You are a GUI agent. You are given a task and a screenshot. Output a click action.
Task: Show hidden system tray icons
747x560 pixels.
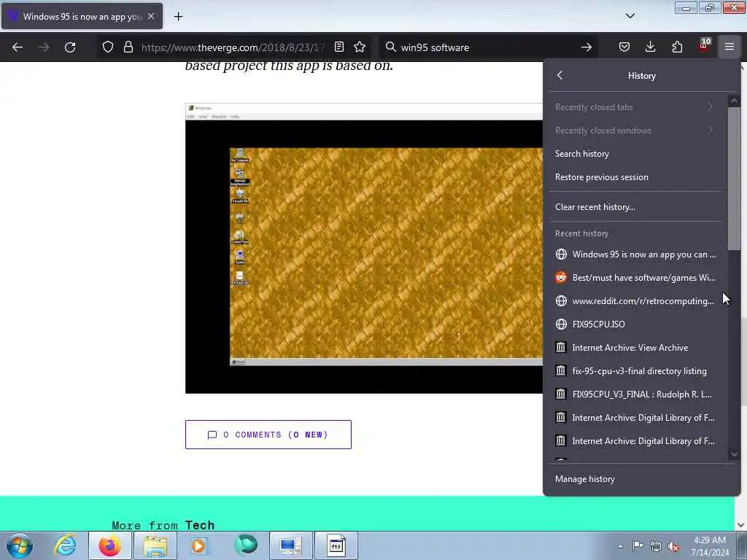coord(620,546)
